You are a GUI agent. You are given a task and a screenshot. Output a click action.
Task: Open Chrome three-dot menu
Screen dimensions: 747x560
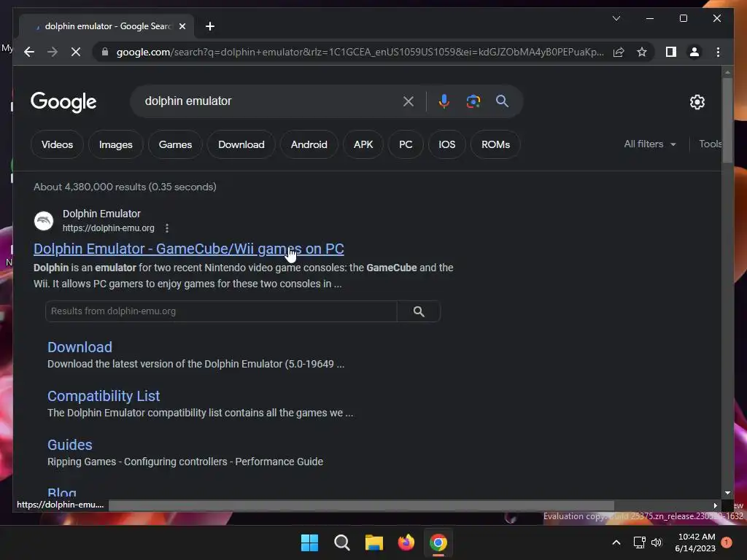[x=718, y=52]
